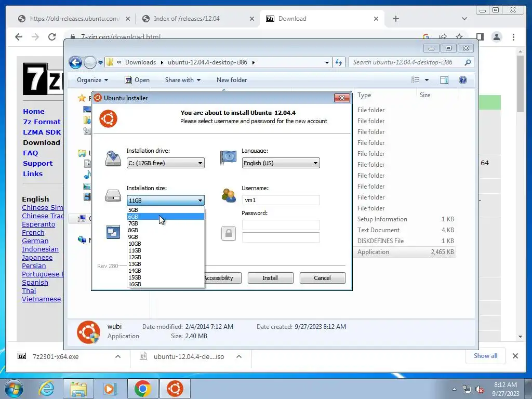Open the Installation drive combo box
Image resolution: width=532 pixels, height=399 pixels.
coord(166,163)
